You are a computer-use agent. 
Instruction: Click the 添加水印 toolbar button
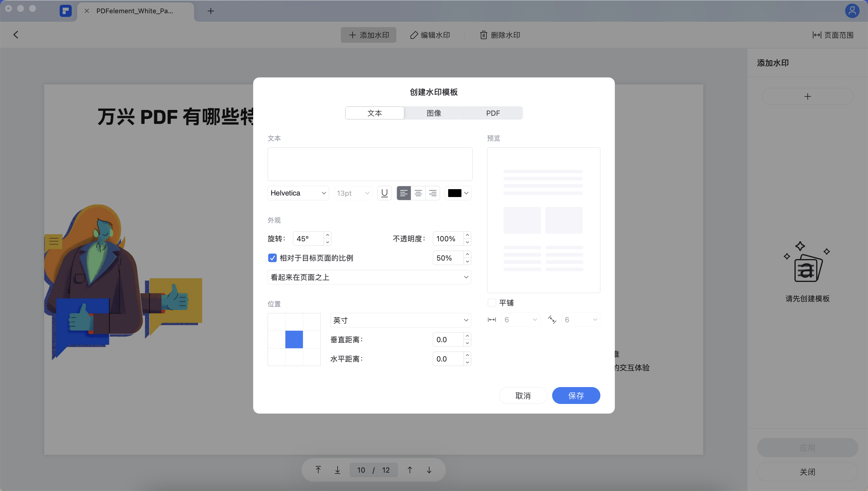coord(368,35)
